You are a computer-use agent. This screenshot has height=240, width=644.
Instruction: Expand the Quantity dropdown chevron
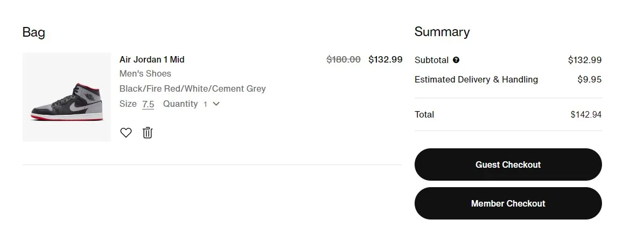pos(216,104)
